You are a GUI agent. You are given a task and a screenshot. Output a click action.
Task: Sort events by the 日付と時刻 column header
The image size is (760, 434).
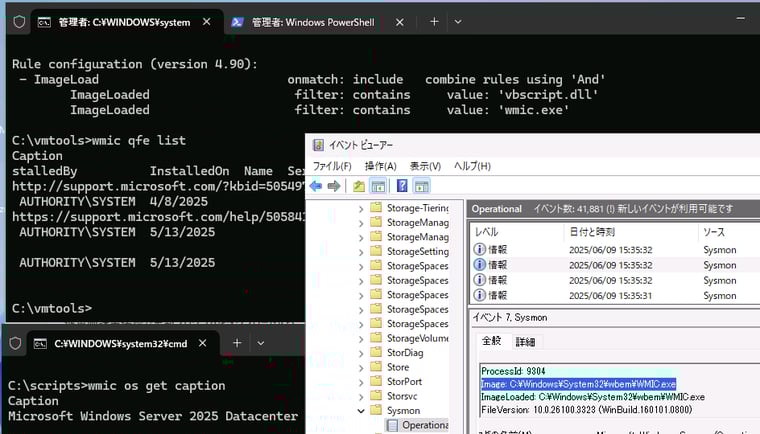coord(631,232)
